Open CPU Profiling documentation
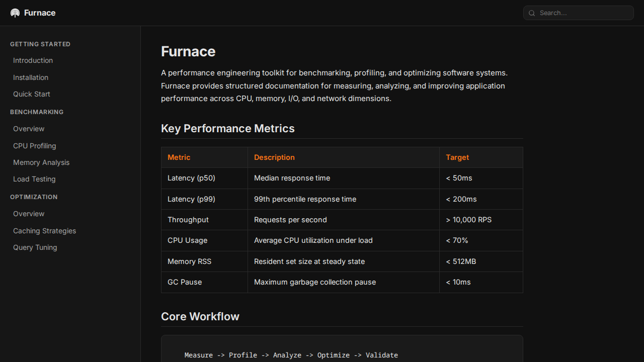644x362 pixels. [34, 146]
